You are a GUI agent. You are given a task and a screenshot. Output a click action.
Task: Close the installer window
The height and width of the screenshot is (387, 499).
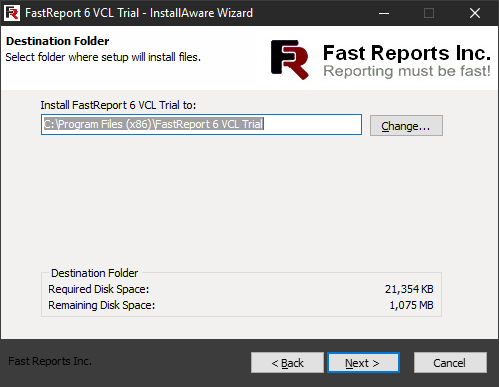click(475, 13)
